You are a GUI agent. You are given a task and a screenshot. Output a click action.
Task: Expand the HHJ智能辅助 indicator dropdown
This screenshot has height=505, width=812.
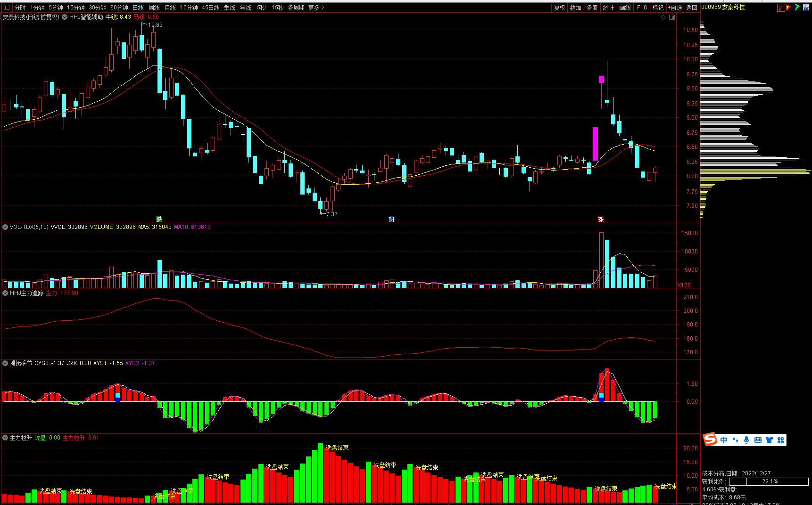click(65, 17)
